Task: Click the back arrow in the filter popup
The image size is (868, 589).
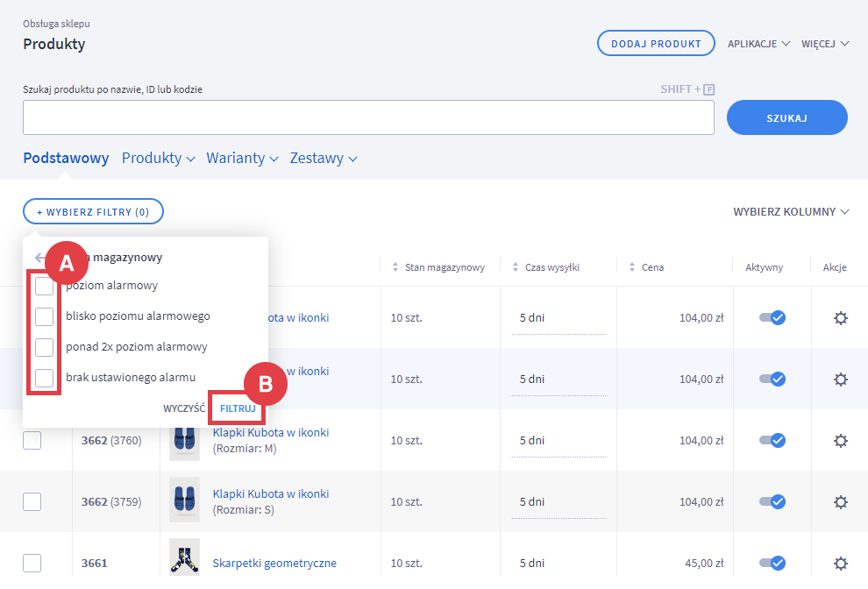Action: pos(39,258)
